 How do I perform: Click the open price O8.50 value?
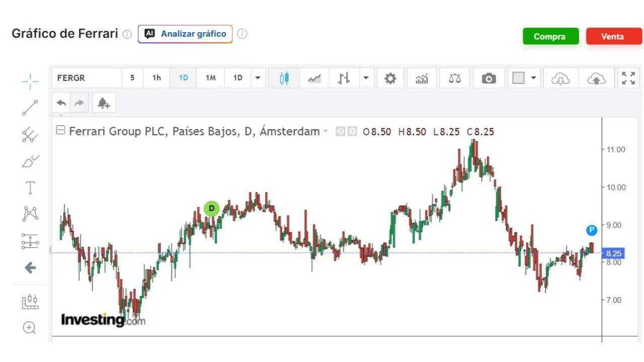point(377,132)
